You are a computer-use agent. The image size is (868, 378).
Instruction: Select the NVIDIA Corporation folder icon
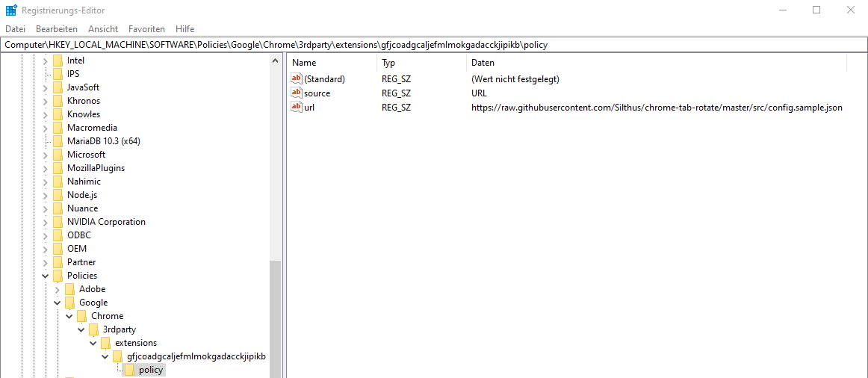pos(58,221)
